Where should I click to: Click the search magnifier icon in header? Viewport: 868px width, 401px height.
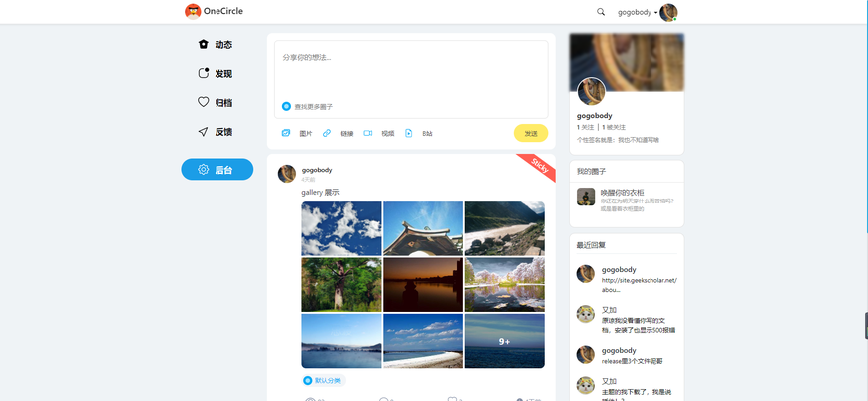click(x=601, y=12)
